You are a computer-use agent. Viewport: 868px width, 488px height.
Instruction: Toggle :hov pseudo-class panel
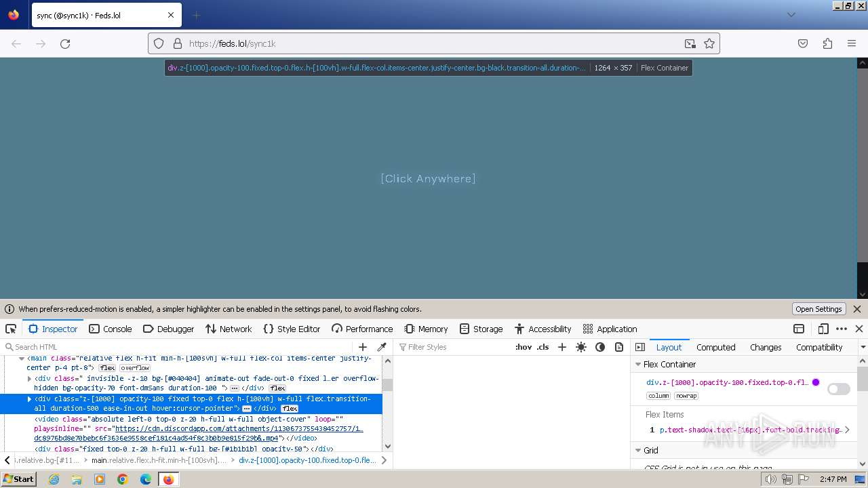524,347
